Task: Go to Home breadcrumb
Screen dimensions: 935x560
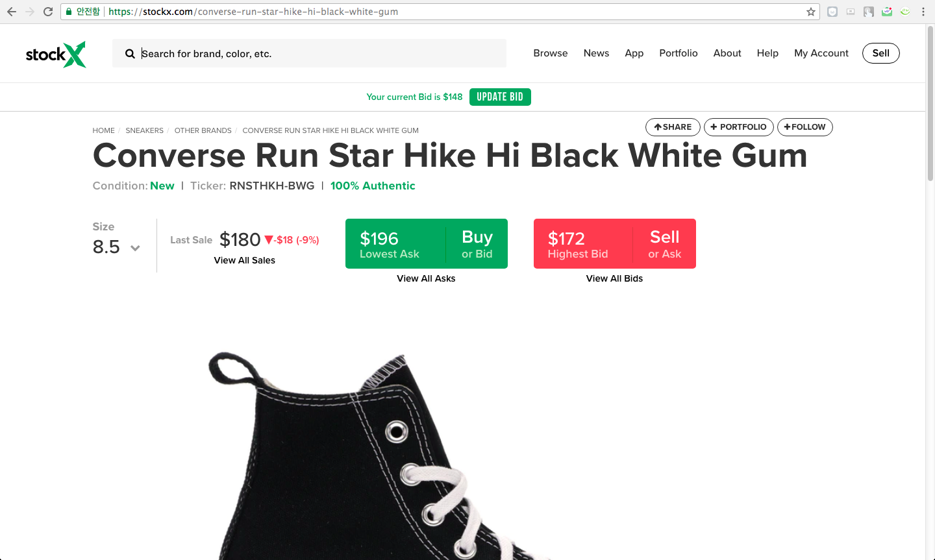Action: (x=103, y=130)
